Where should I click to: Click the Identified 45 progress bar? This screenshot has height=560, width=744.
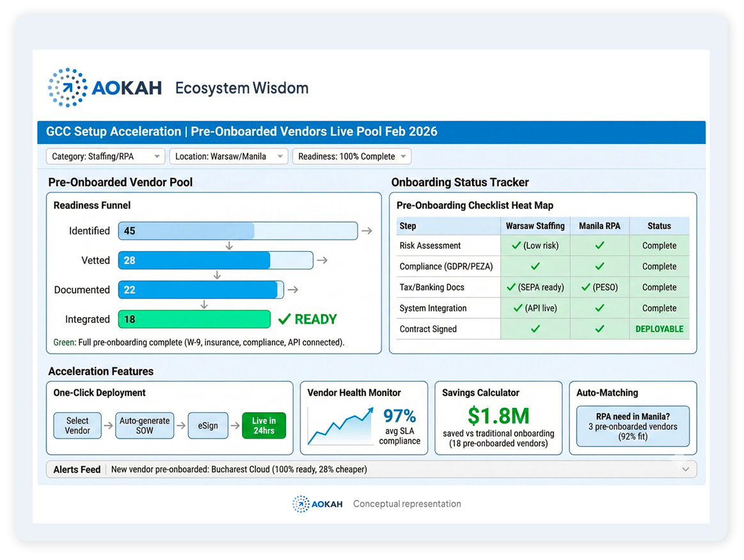238,231
